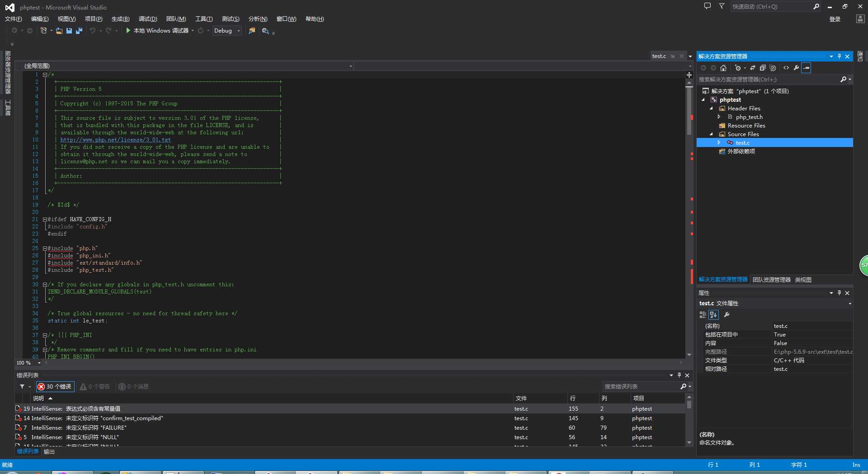This screenshot has height=474, width=868.
Task: Open Properties wrench icon in Solution Explorer toolbar
Action: [x=796, y=68]
